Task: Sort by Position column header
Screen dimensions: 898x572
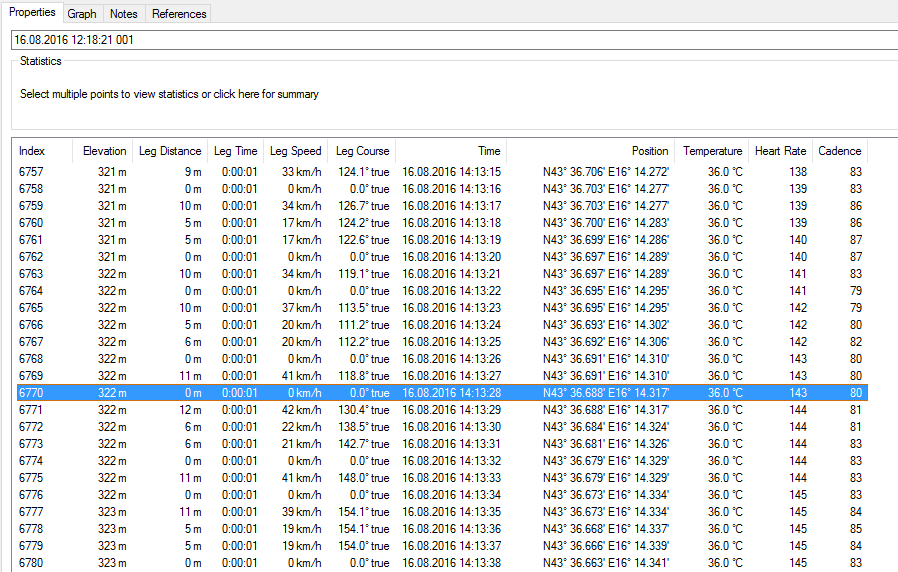Action: [649, 151]
